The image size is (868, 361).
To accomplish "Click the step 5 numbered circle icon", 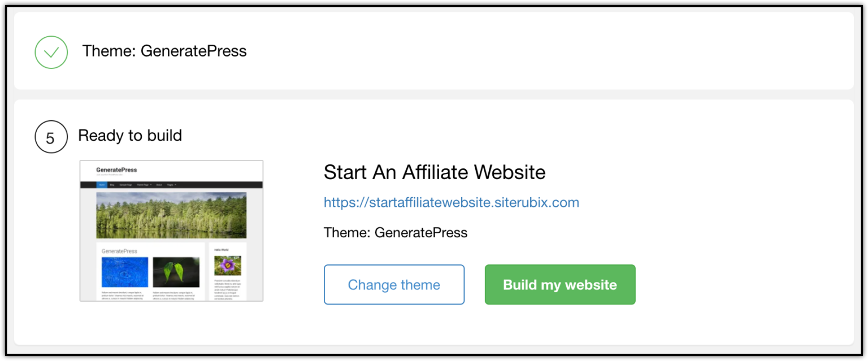I will [51, 137].
